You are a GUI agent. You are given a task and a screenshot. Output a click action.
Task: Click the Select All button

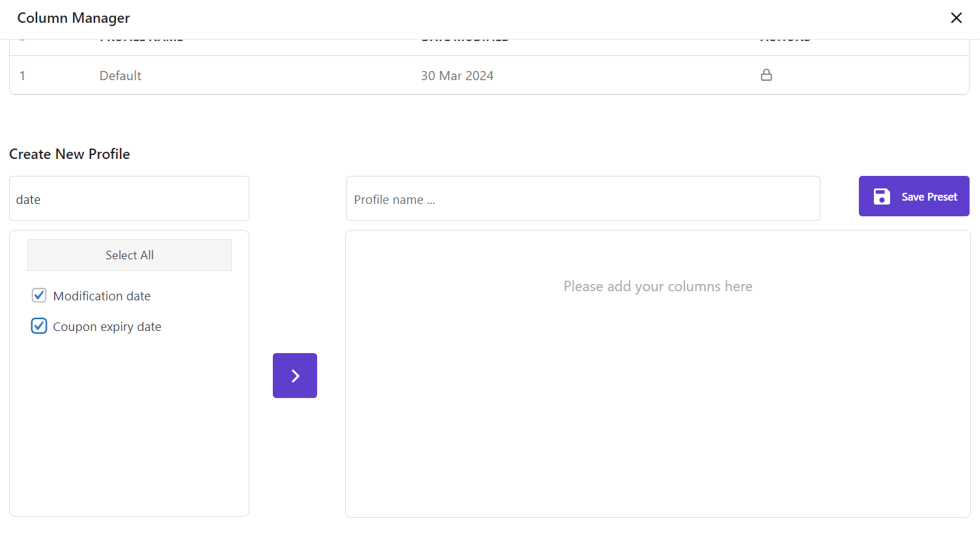click(130, 255)
